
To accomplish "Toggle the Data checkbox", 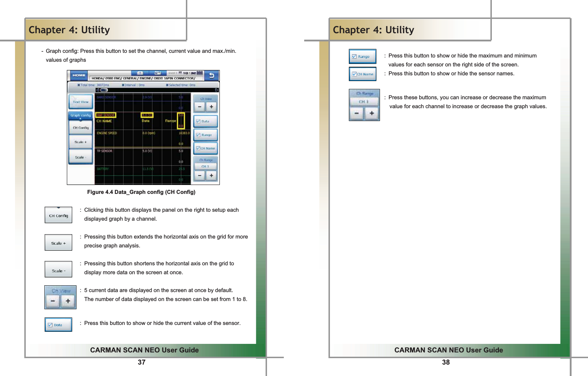I will click(x=205, y=121).
